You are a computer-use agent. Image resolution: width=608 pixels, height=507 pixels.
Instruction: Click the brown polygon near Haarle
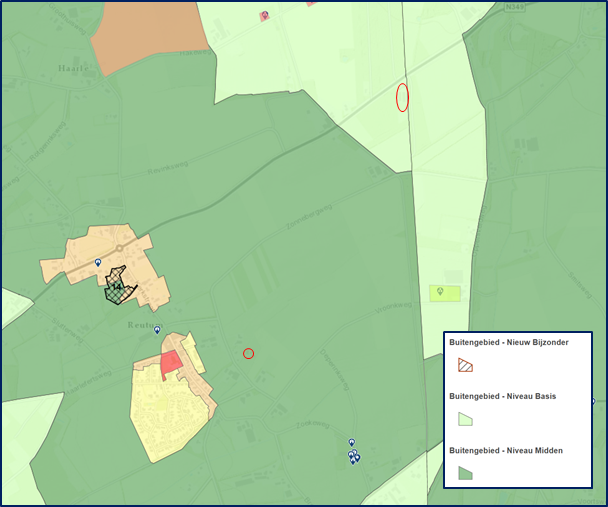(149, 37)
